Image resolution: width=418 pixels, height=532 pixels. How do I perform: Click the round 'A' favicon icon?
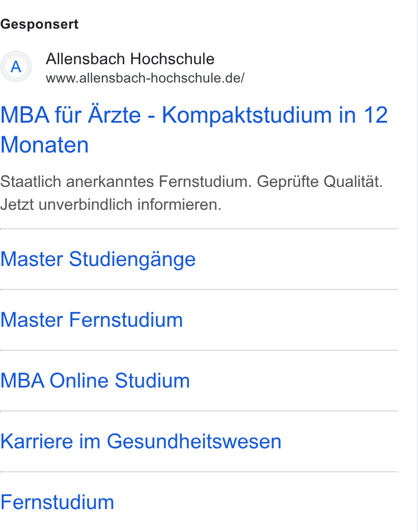16,66
